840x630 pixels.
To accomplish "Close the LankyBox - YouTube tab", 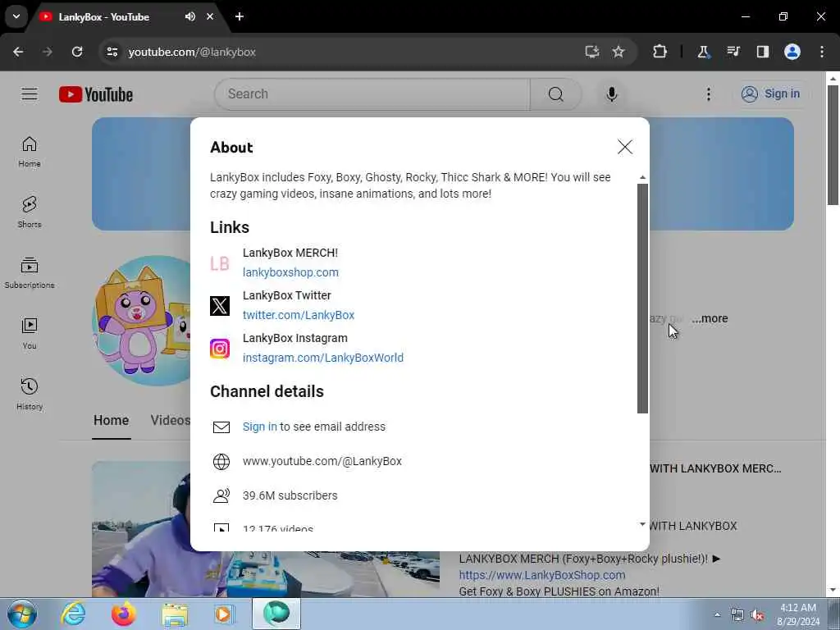I will 210,16.
